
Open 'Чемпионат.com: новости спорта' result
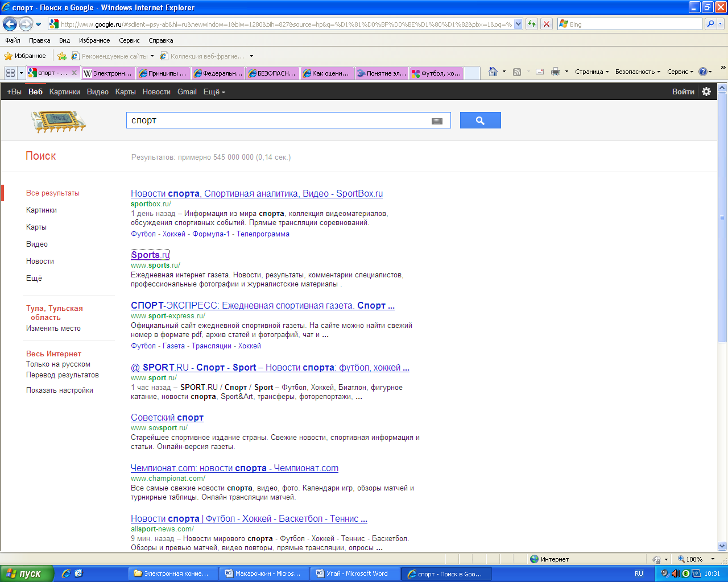(234, 468)
